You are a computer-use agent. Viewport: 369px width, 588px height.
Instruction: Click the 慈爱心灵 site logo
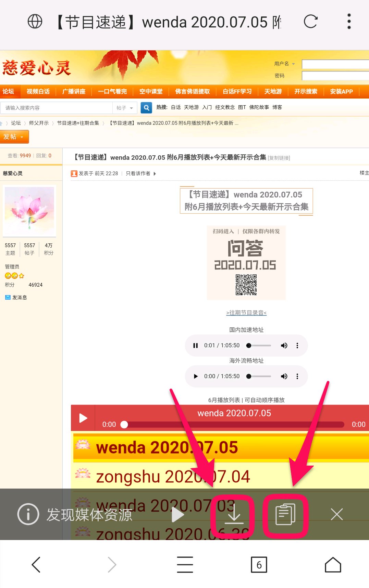click(36, 68)
